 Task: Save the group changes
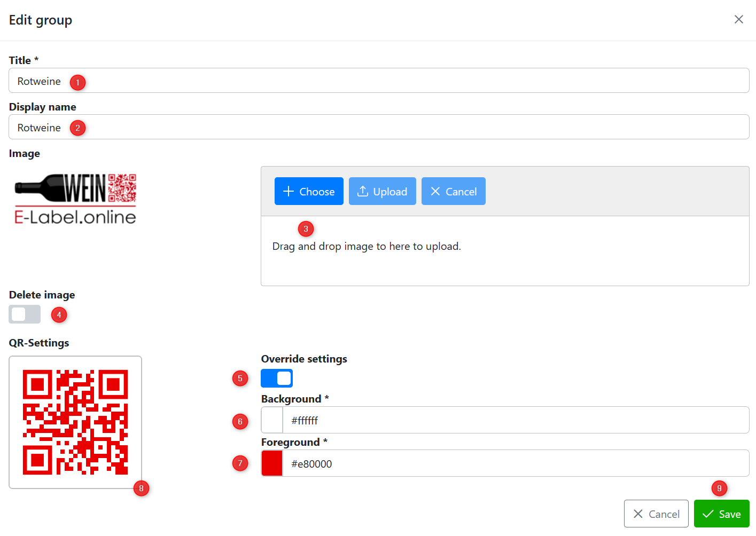pos(721,514)
